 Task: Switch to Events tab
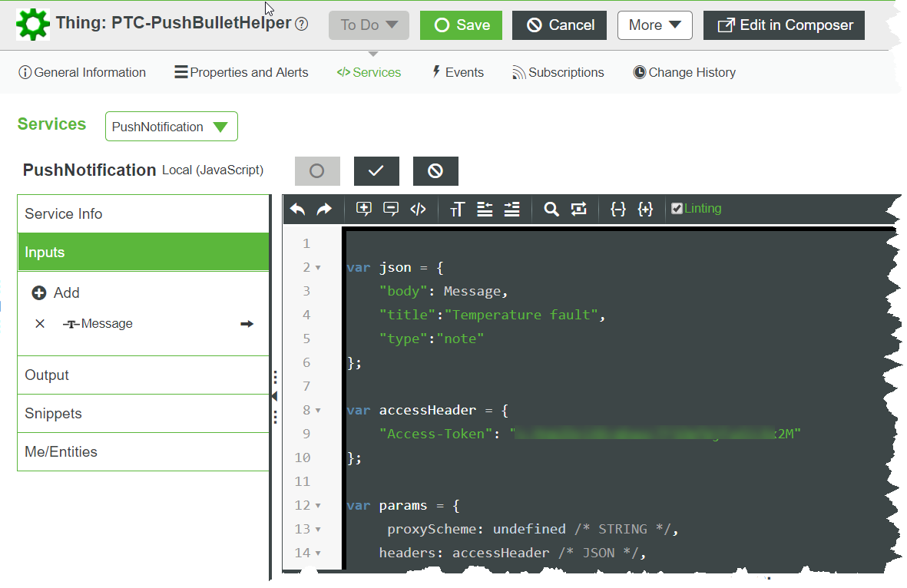[458, 72]
